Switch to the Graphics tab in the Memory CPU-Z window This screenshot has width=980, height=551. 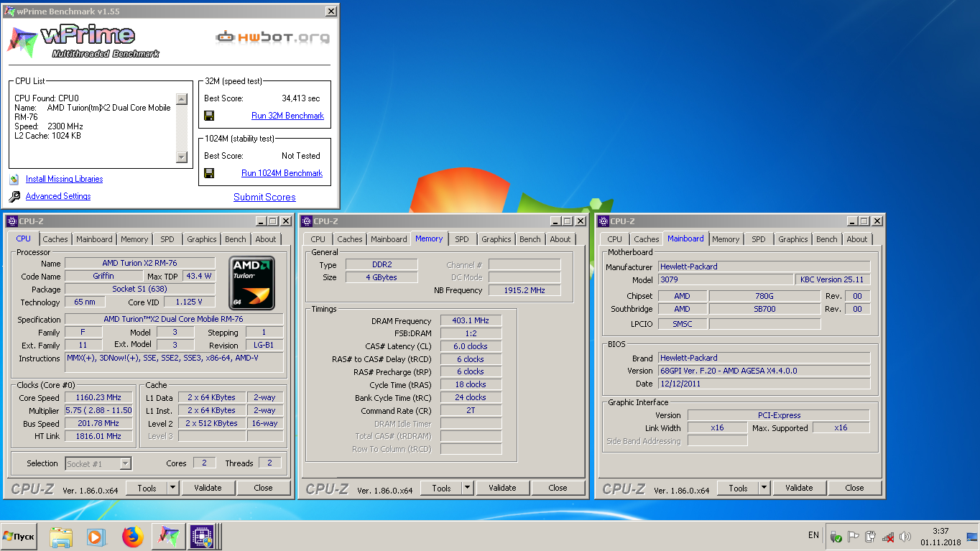coord(496,239)
